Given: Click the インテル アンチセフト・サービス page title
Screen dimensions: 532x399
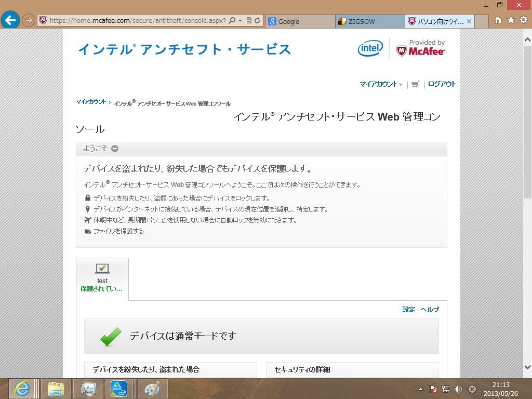Looking at the screenshot, I should (x=184, y=49).
